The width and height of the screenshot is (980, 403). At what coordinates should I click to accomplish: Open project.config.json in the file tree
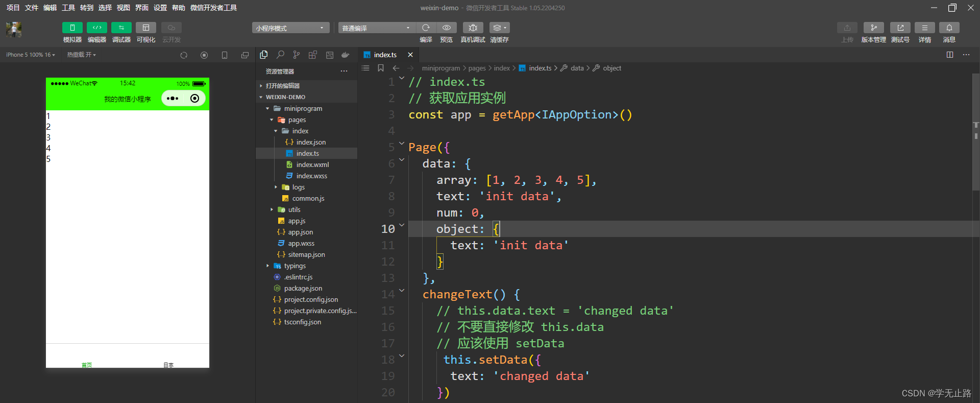coord(311,300)
